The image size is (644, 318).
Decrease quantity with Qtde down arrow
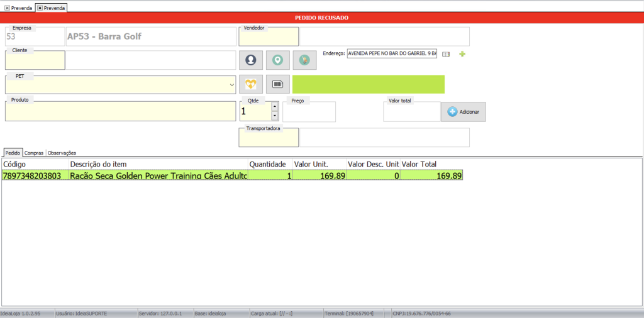tap(274, 116)
